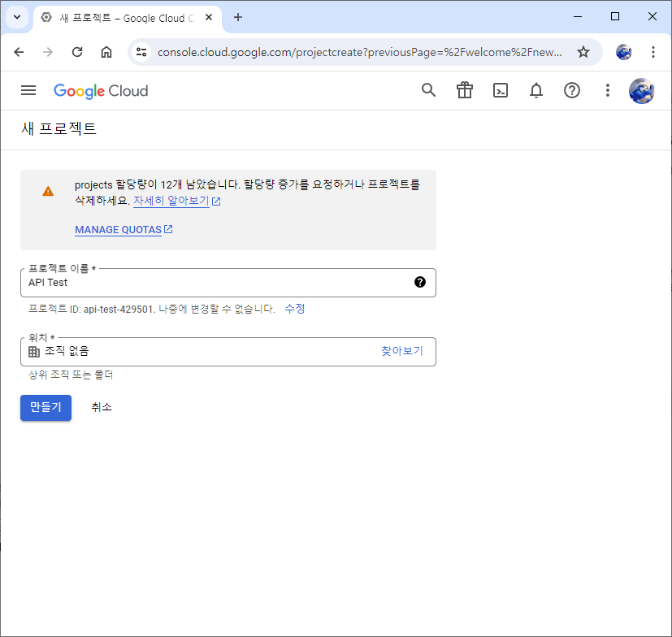Open Google Cloud settings more menu
672x637 pixels.
click(608, 90)
